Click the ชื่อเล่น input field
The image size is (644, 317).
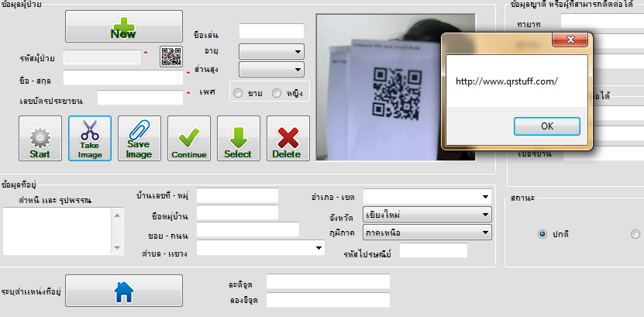pyautogui.click(x=271, y=31)
